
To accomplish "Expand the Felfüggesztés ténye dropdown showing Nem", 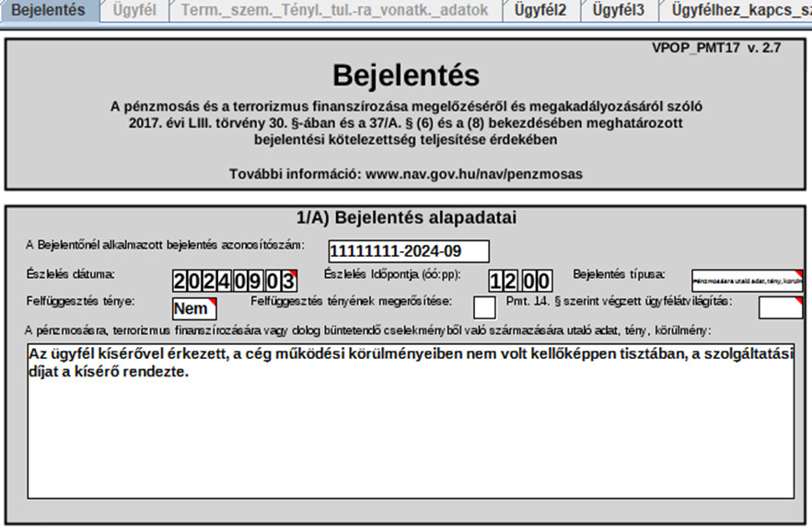I will pyautogui.click(x=194, y=308).
